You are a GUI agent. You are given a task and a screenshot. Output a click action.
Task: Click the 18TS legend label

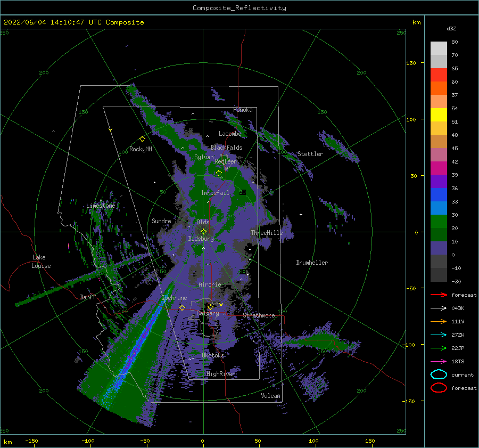(x=458, y=362)
